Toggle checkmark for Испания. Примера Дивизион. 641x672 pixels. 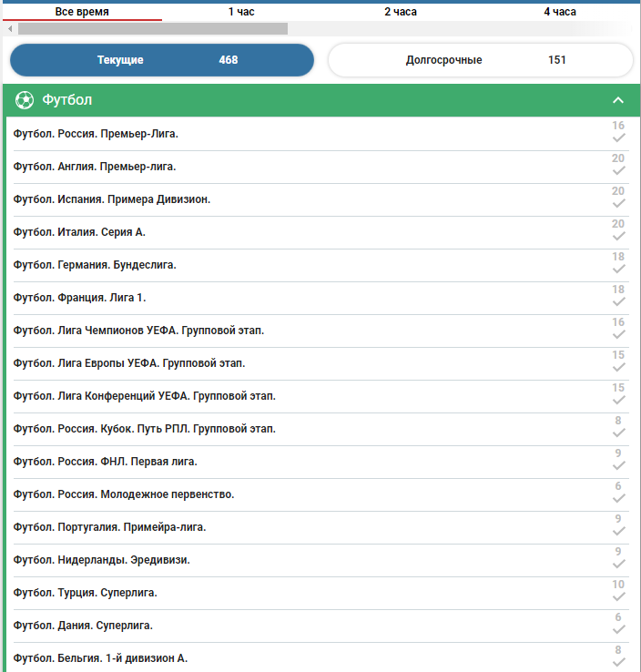pos(618,204)
